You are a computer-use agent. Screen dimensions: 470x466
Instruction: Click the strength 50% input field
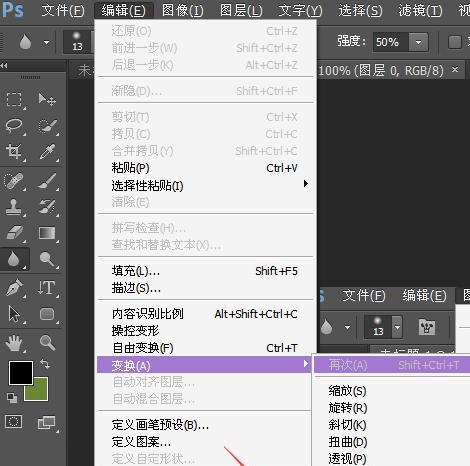click(391, 42)
